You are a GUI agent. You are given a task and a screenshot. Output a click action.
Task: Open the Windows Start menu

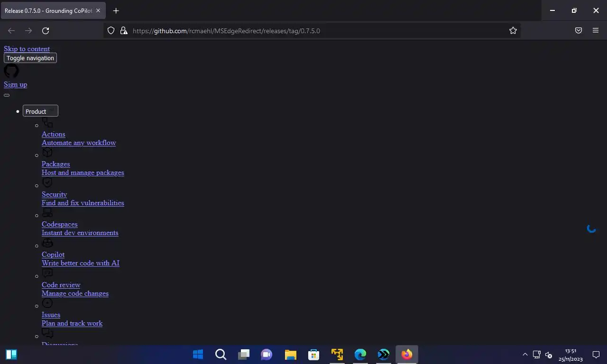tap(198, 355)
